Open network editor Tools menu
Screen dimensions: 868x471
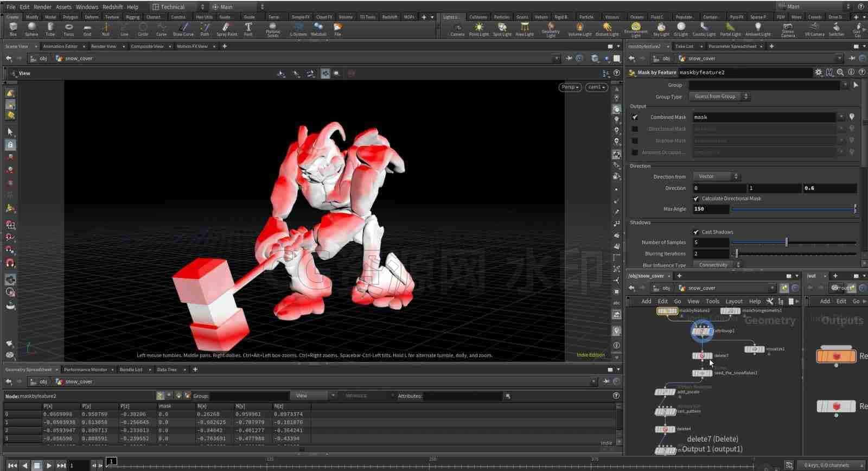(x=712, y=301)
